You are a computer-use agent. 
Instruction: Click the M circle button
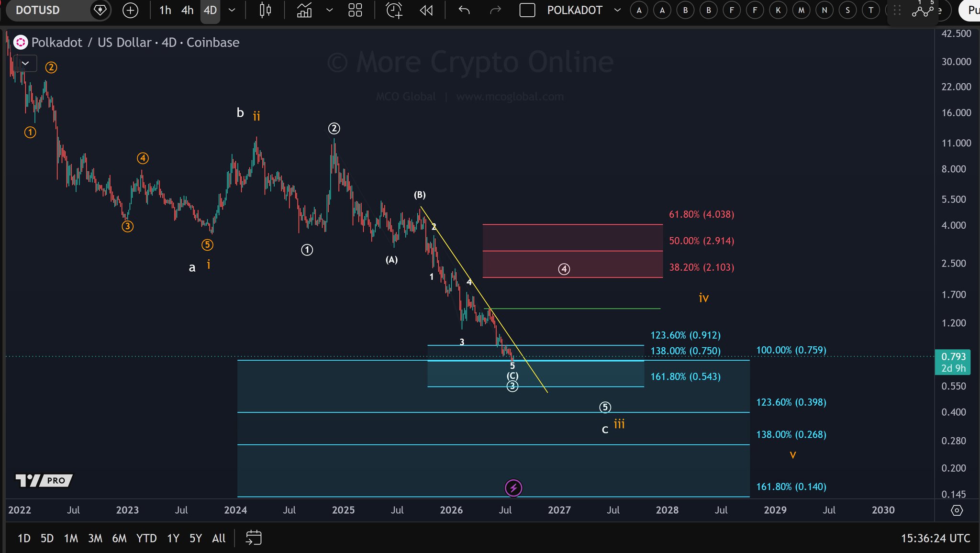[802, 10]
